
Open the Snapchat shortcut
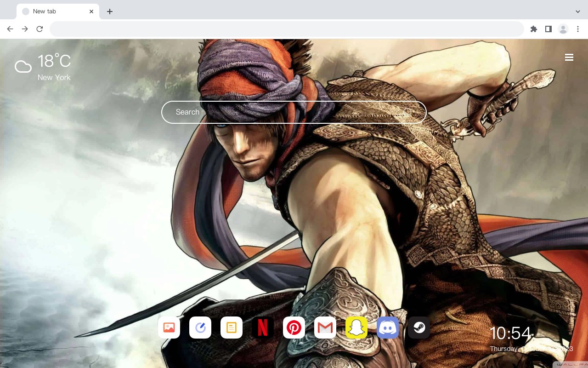point(356,328)
